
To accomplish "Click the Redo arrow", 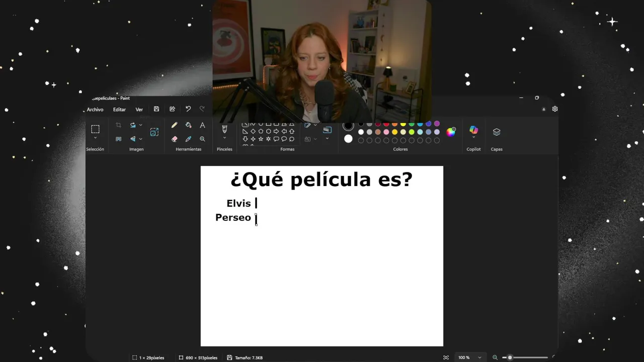I will (x=202, y=109).
